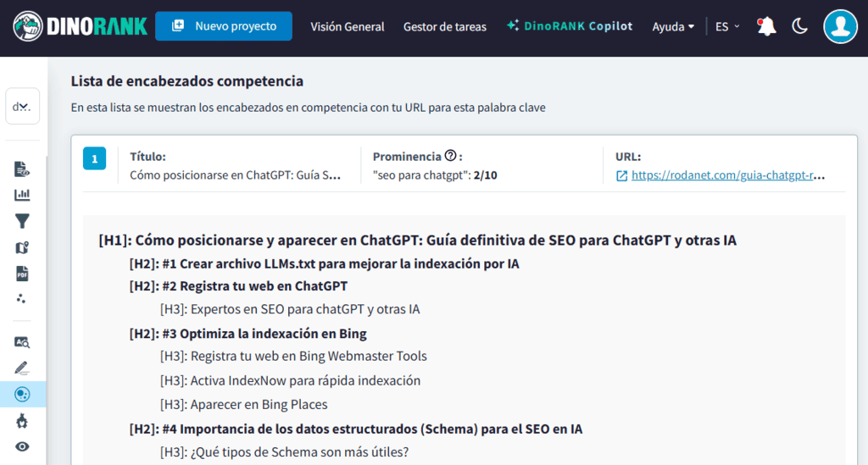868x465 pixels.
Task: Click the funnel filter sidebar icon
Action: (x=22, y=221)
